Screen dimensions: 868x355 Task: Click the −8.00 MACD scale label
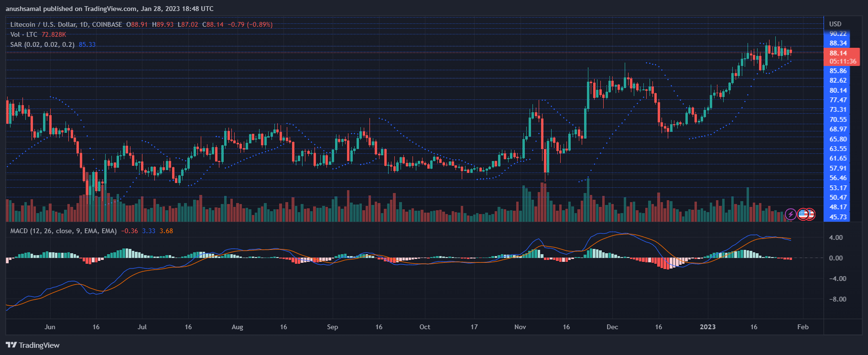coord(836,299)
